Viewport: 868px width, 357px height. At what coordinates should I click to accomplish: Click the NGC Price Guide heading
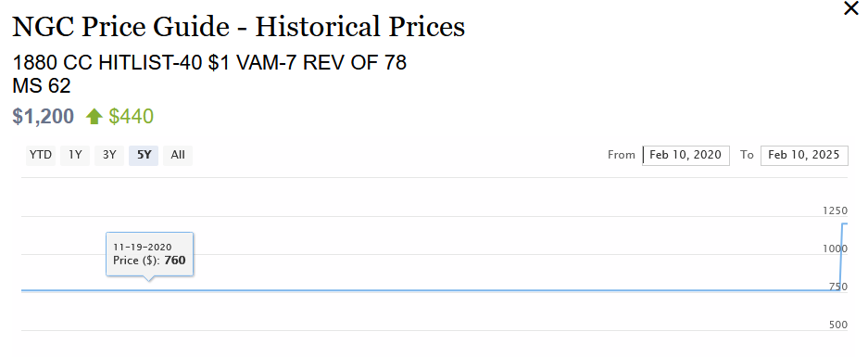coord(239,27)
